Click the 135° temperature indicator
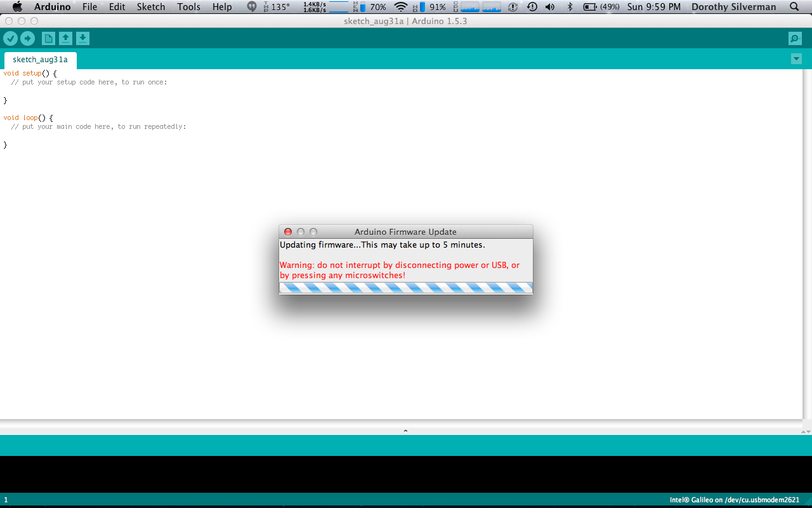 (277, 7)
